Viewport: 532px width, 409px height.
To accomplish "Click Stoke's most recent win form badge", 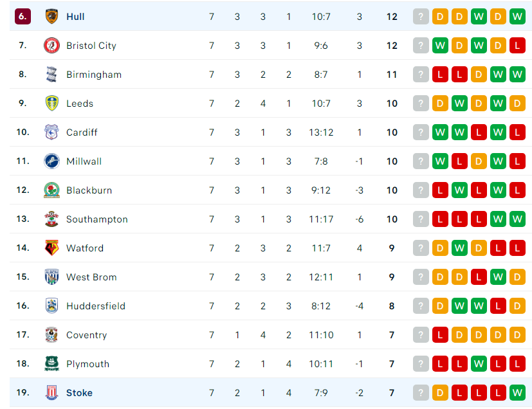I will coord(517,393).
